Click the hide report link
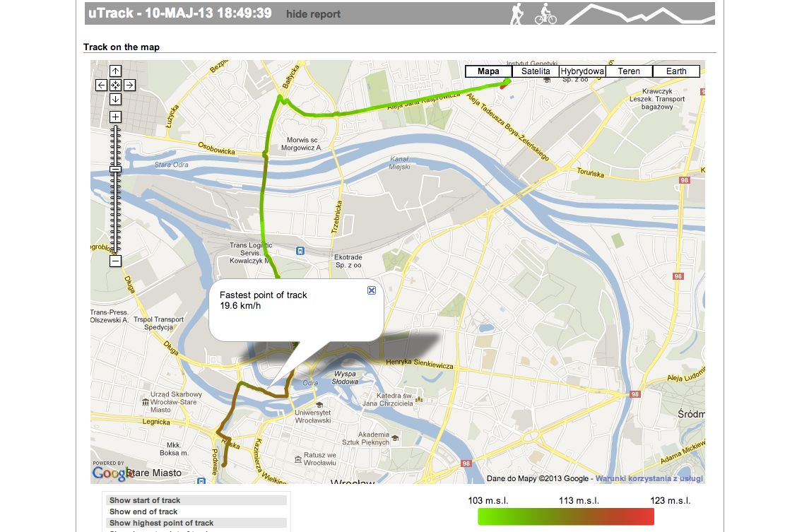This screenshot has width=797, height=532. pyautogui.click(x=313, y=14)
